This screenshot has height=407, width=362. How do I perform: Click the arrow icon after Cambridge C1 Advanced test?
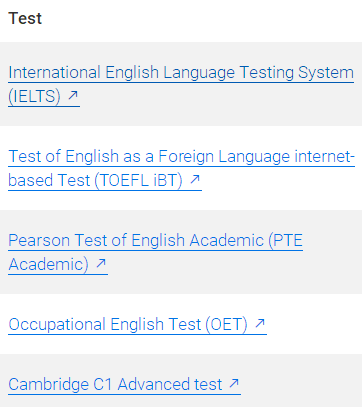pyautogui.click(x=234, y=383)
